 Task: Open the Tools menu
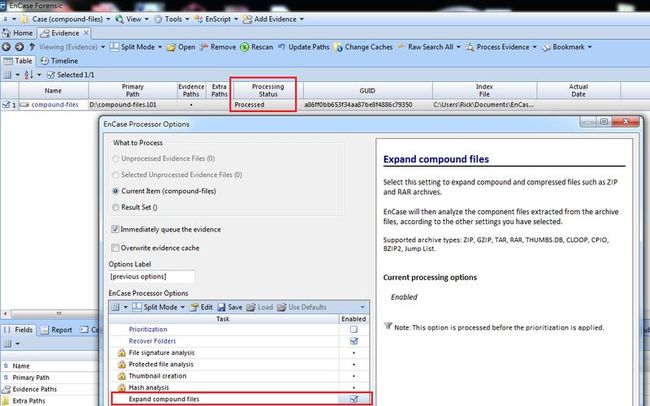(x=172, y=19)
